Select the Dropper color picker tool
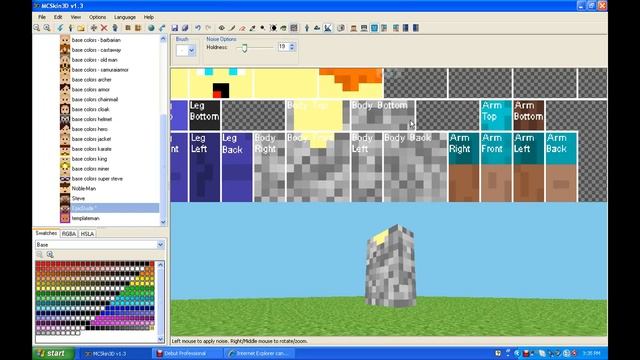Viewport: 640px width, 360px height. 252,28
